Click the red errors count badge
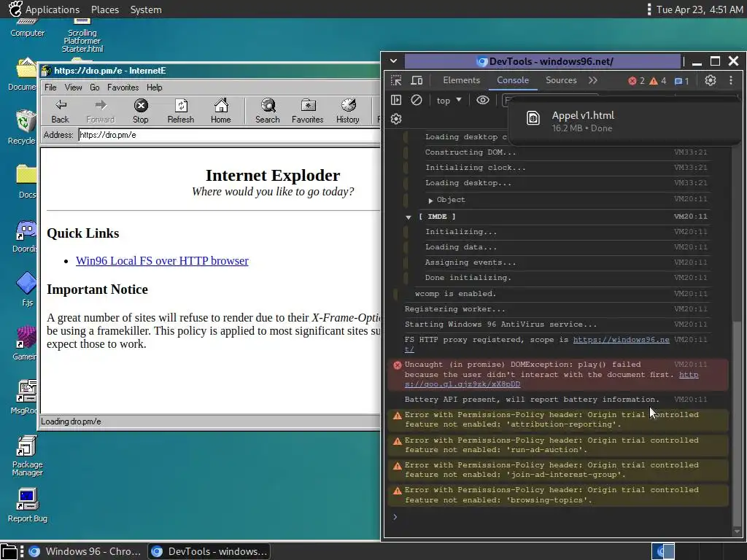This screenshot has height=560, width=747. [x=636, y=80]
